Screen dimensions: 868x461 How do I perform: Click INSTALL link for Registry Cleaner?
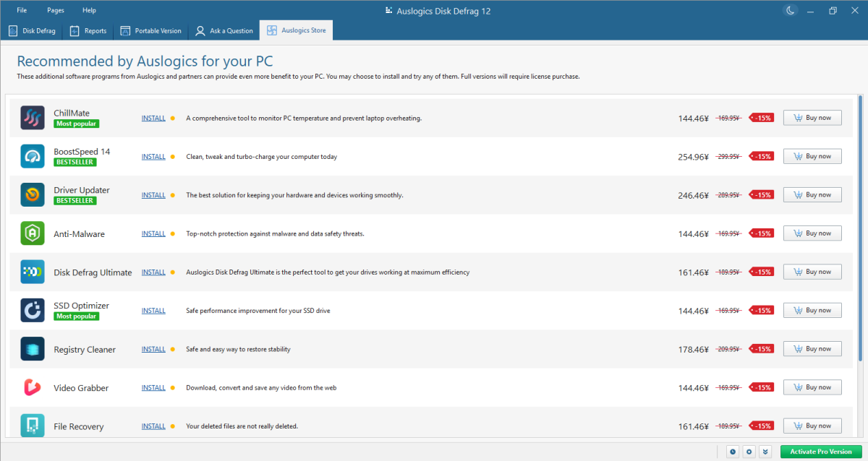tap(153, 349)
